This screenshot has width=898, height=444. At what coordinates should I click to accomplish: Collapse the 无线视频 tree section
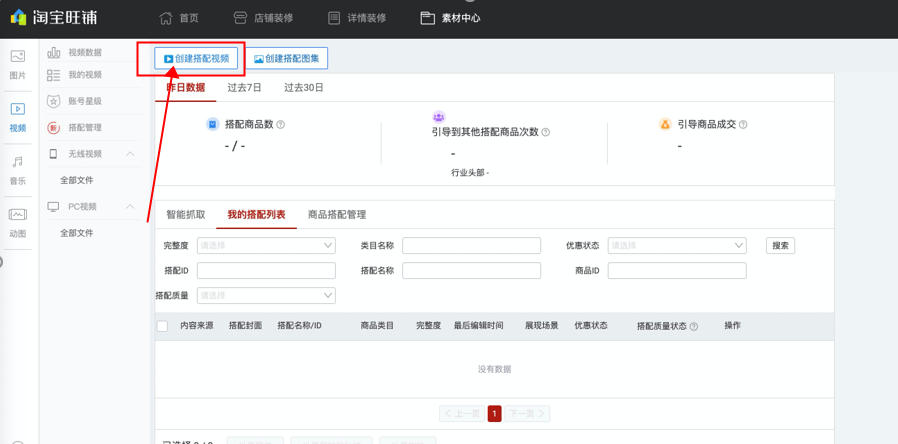point(130,154)
